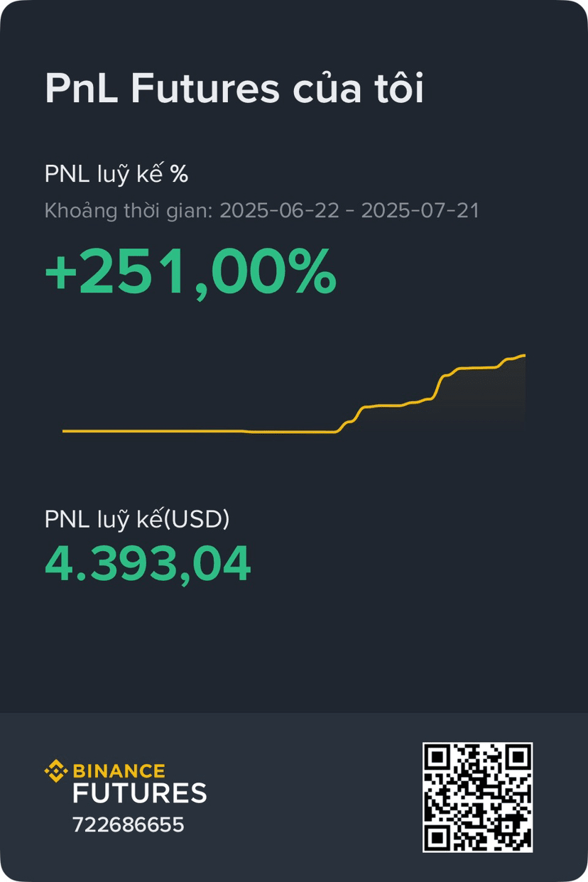Click the white FUTURES wordmark
The height and width of the screenshot is (882, 588).
pos(140,793)
